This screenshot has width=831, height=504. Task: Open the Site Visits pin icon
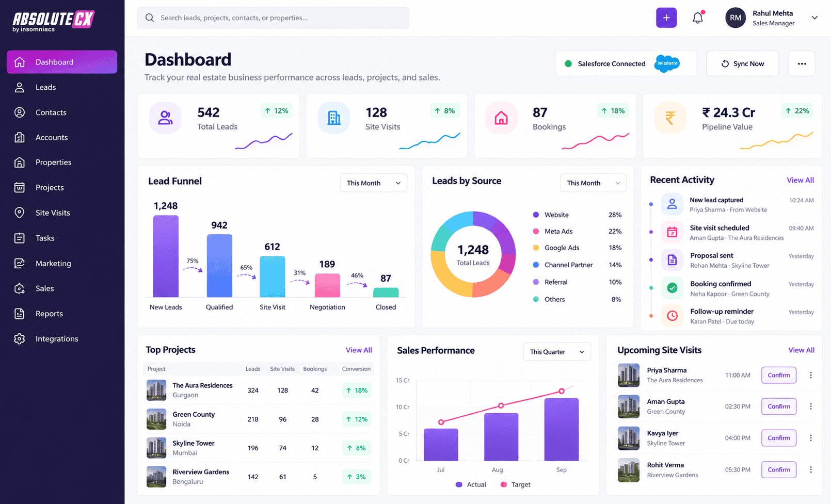click(20, 213)
